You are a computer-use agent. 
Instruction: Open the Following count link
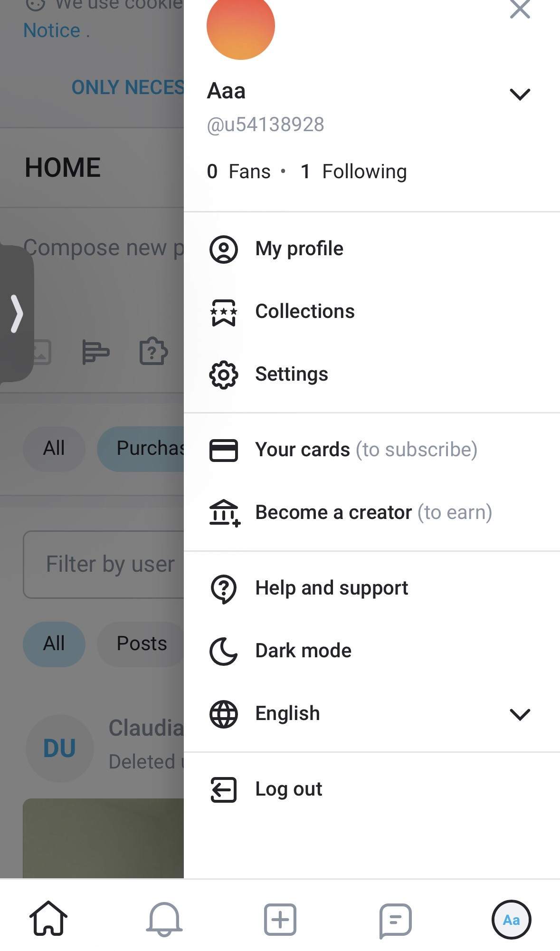coord(354,172)
